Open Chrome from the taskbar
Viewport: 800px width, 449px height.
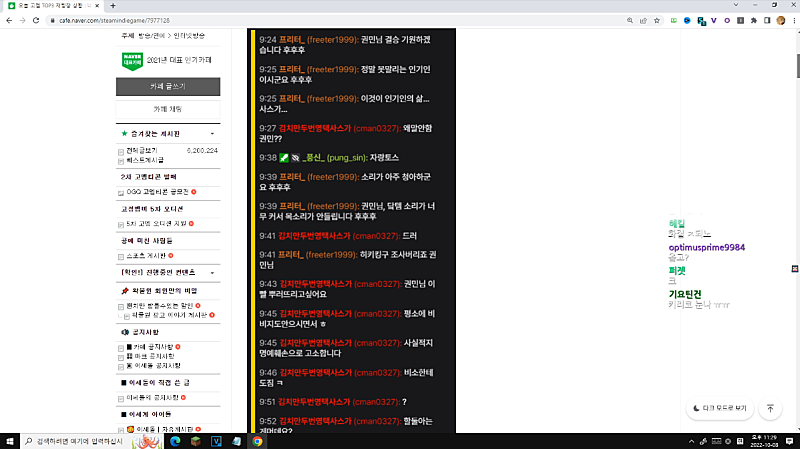(x=257, y=441)
